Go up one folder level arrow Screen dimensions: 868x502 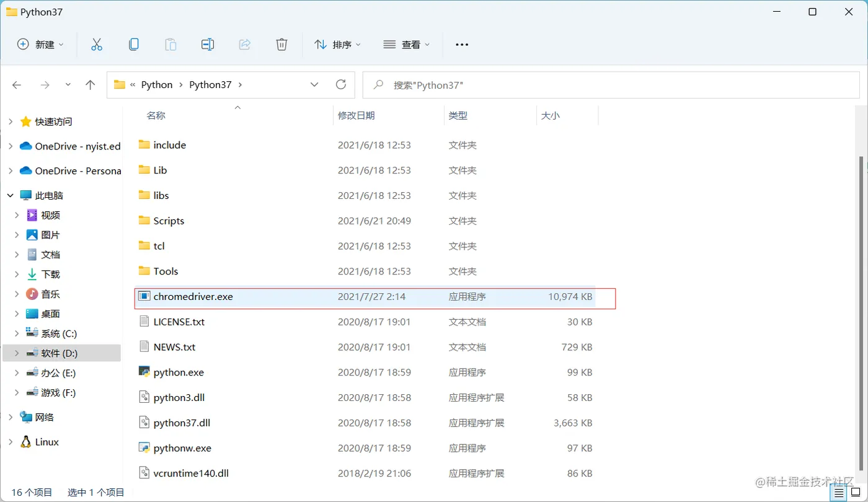pos(91,85)
